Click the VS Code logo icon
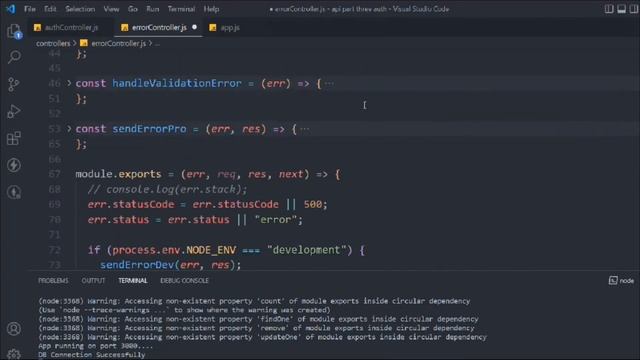The width and height of the screenshot is (640, 360). click(11, 9)
